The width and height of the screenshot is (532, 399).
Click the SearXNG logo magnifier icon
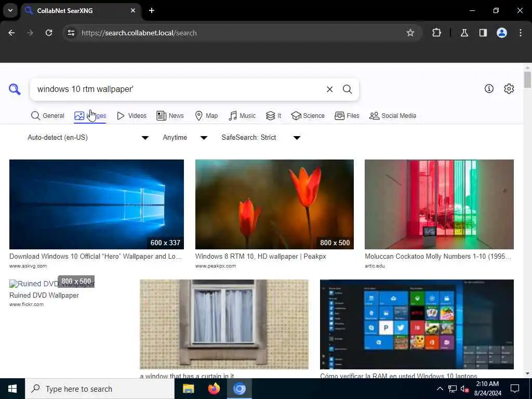[x=15, y=89]
